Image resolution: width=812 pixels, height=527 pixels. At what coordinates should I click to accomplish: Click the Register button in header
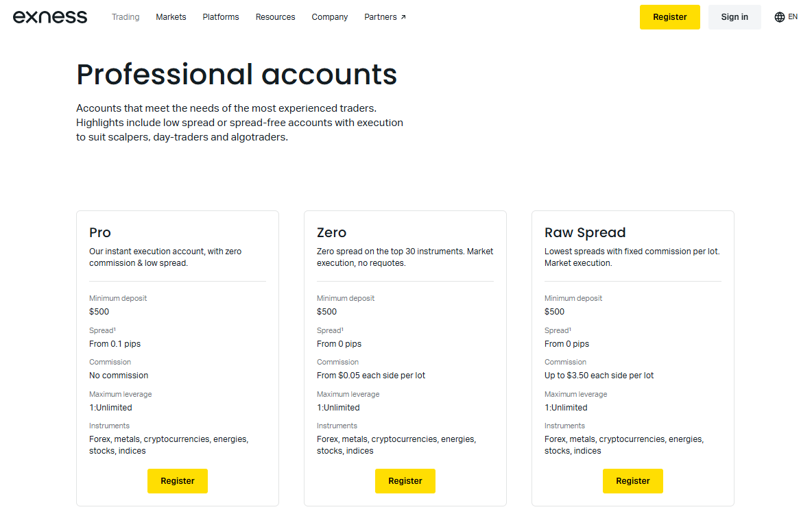pos(669,17)
